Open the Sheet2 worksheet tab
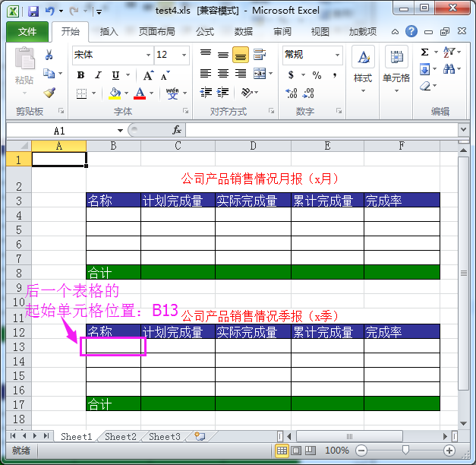This screenshot has width=476, height=465. 121,437
